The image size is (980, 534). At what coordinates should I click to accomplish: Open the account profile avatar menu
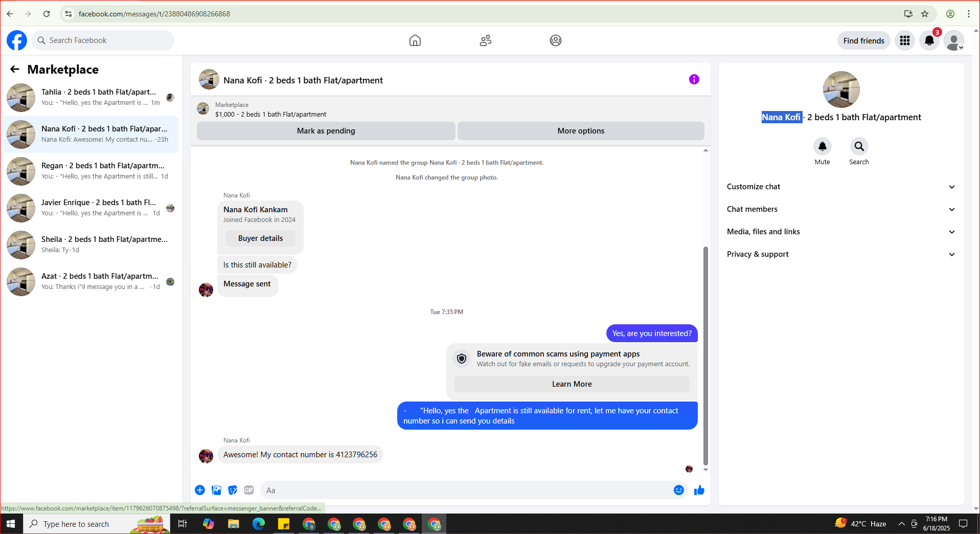954,40
